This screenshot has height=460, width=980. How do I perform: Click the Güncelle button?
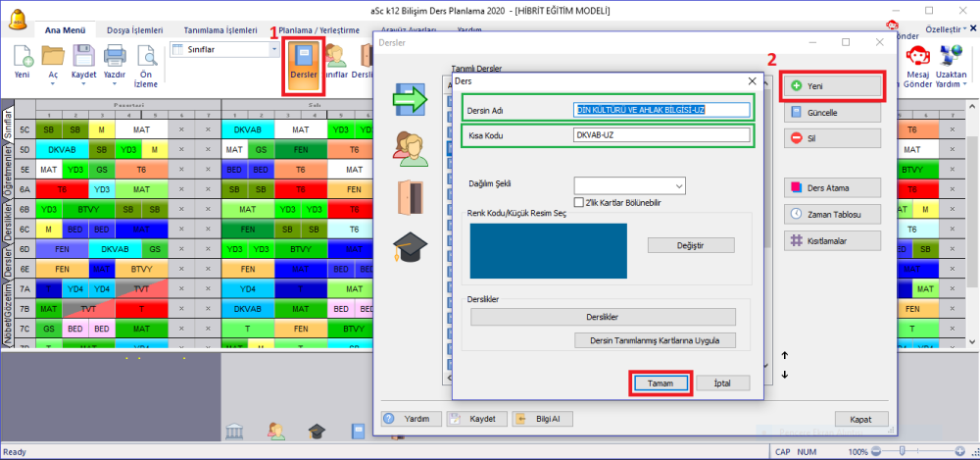[x=832, y=113]
